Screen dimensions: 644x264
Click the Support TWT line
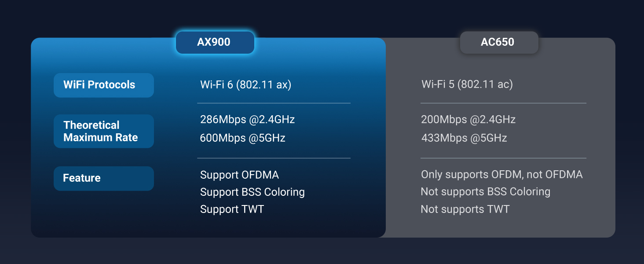pyautogui.click(x=232, y=209)
